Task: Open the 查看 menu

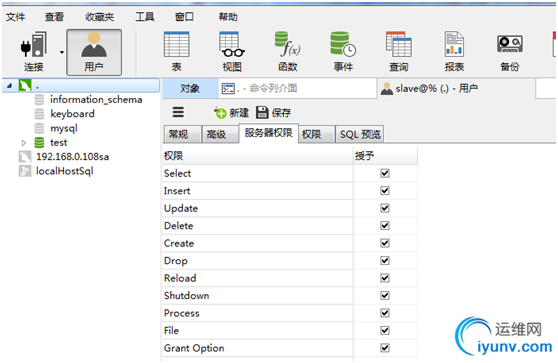Action: [x=54, y=17]
